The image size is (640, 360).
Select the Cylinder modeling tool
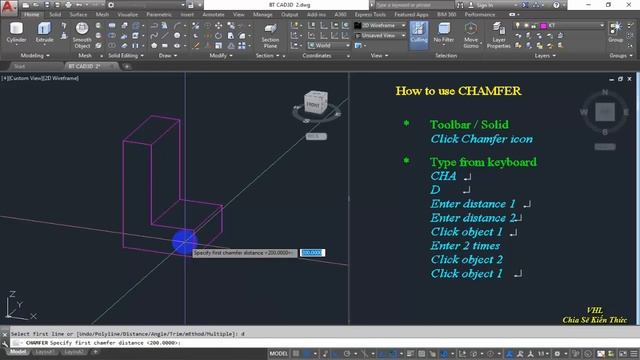(x=16, y=33)
